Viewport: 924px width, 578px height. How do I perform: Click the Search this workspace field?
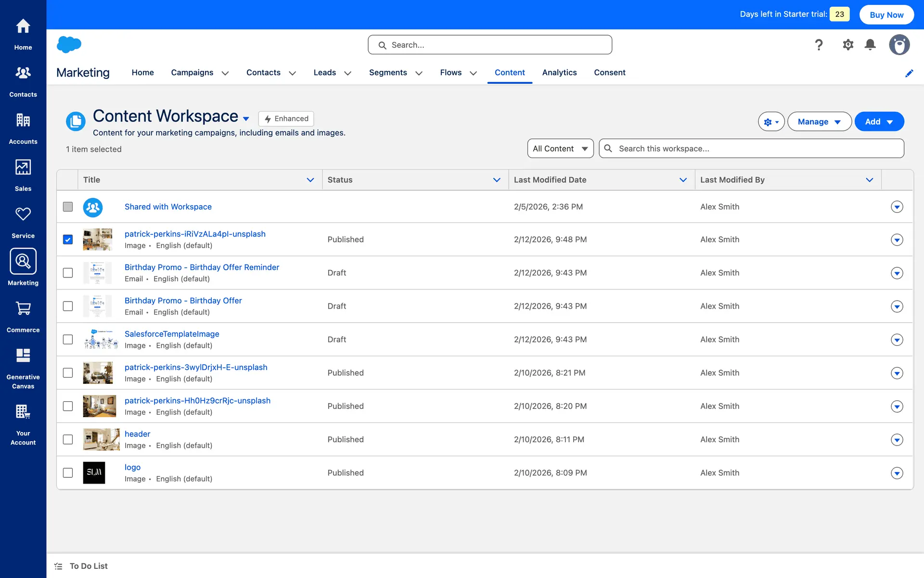(758, 148)
